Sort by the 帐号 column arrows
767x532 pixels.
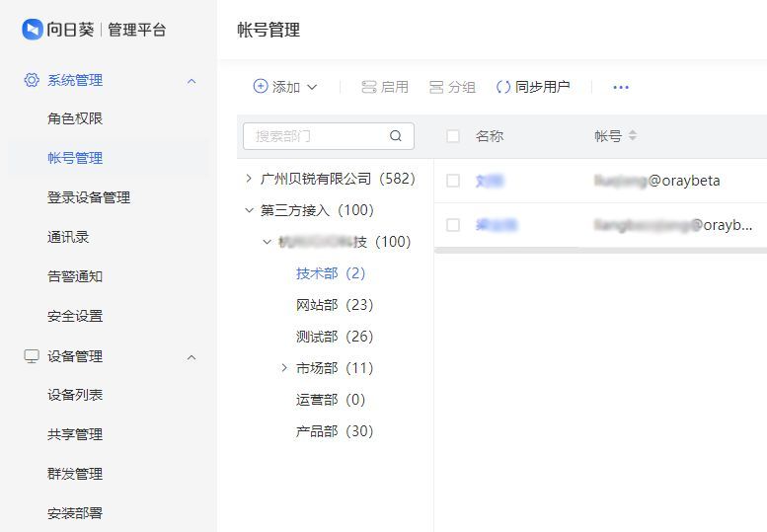click(x=633, y=135)
